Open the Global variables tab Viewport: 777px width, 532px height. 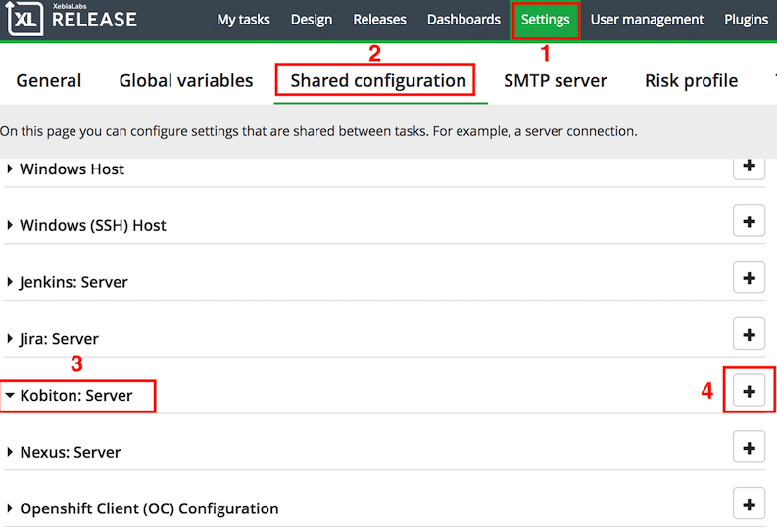[x=186, y=81]
